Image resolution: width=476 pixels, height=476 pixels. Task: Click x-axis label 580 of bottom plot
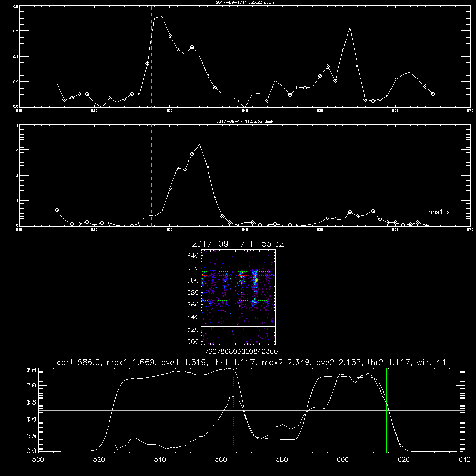(282, 460)
